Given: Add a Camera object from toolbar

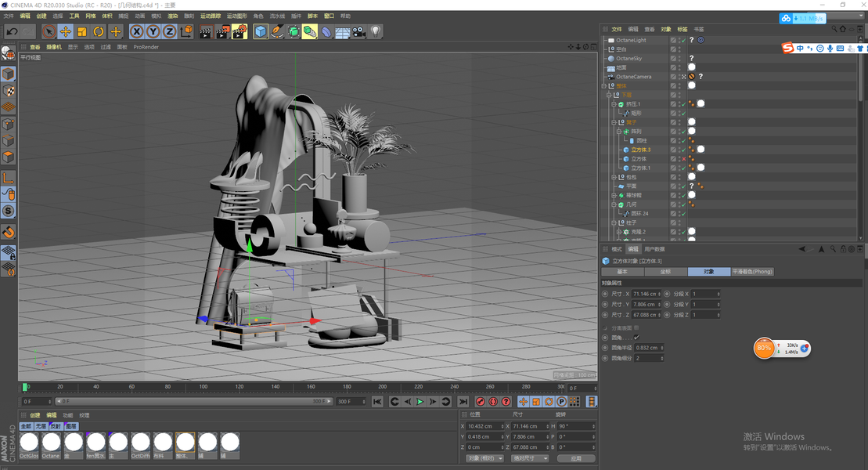Looking at the screenshot, I should click(x=359, y=31).
